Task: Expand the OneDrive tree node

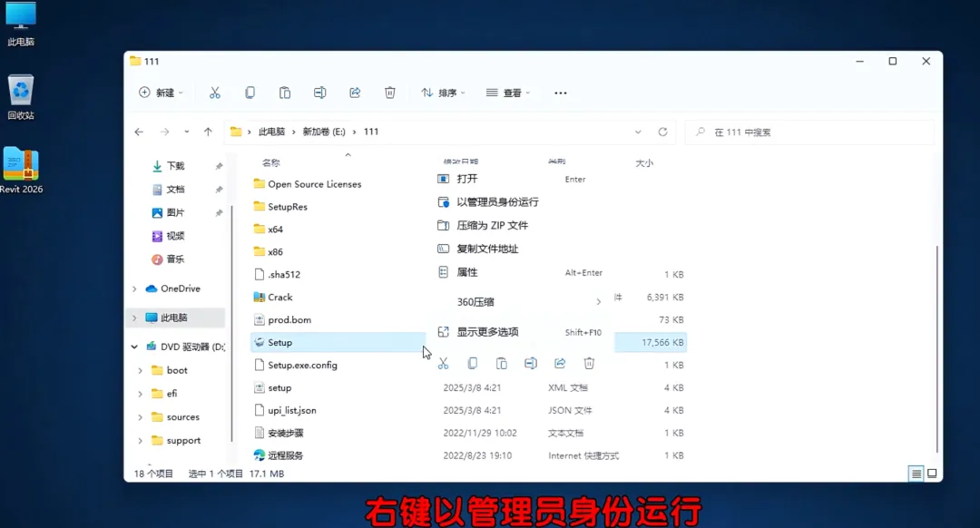Action: pos(134,288)
